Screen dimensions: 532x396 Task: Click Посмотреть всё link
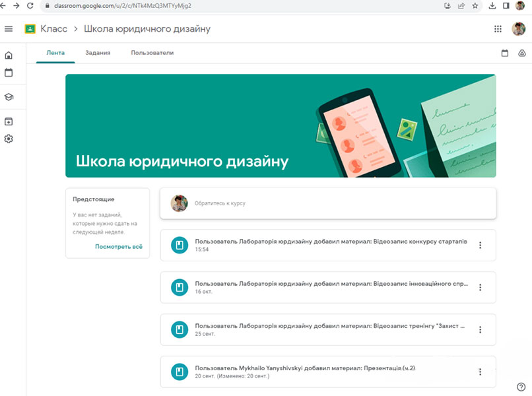[119, 247]
